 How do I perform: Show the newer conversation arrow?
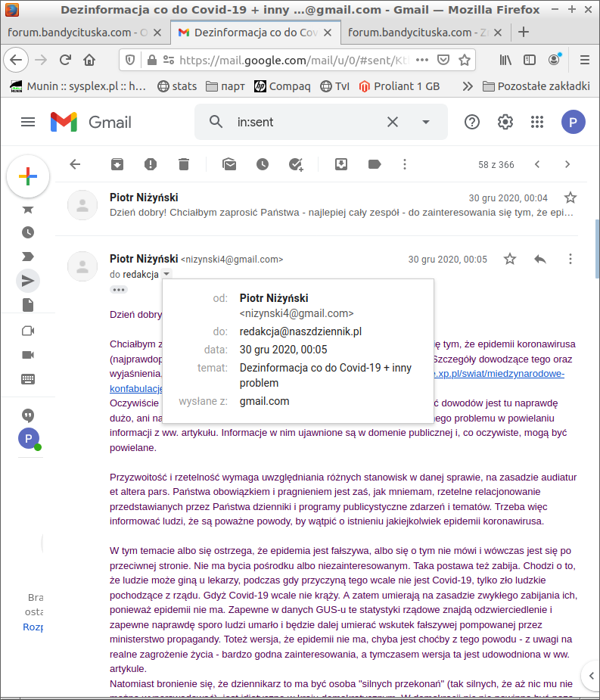(537, 164)
